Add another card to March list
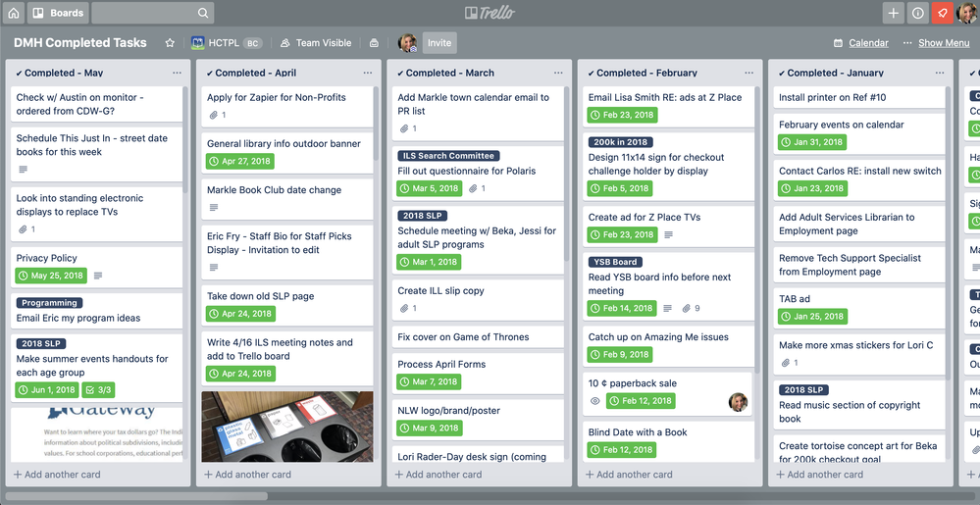980x505 pixels. click(x=438, y=475)
